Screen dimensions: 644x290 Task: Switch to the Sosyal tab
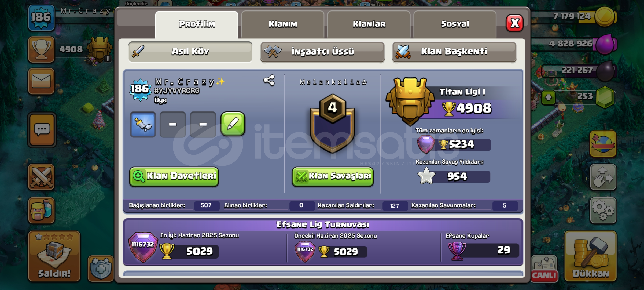(455, 24)
